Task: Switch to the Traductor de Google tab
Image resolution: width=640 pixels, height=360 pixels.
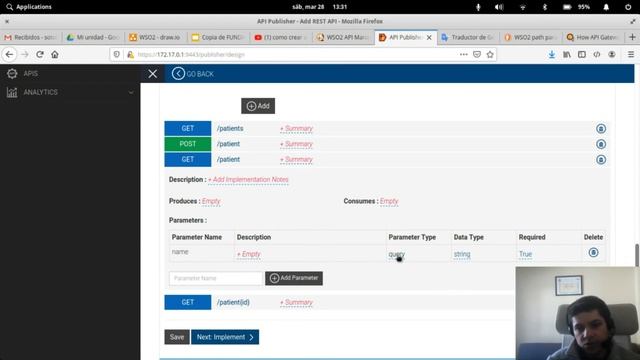Action: [468, 37]
